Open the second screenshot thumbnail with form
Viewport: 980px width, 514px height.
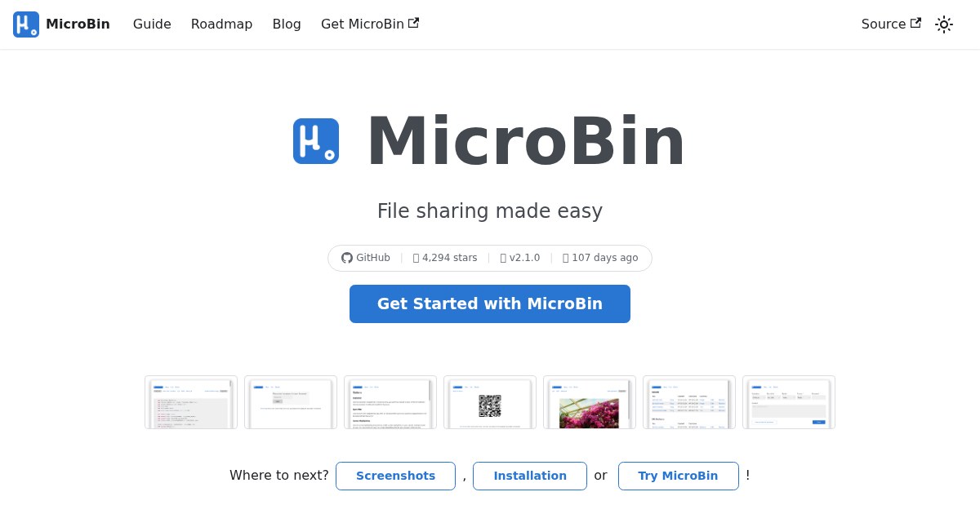(291, 402)
